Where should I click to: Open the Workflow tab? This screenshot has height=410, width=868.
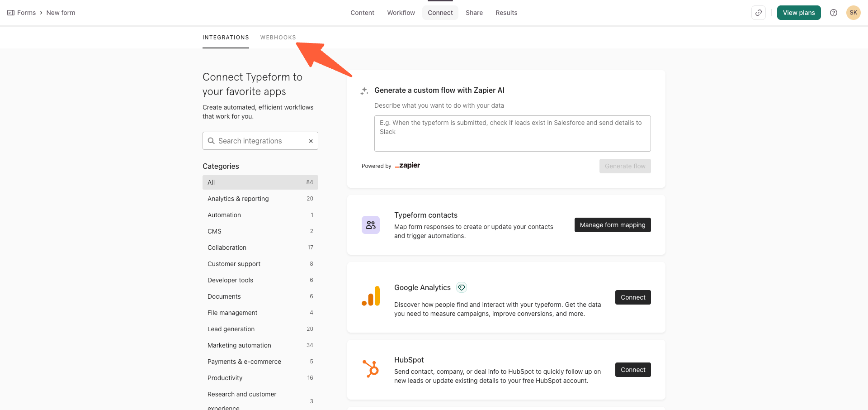pyautogui.click(x=401, y=13)
